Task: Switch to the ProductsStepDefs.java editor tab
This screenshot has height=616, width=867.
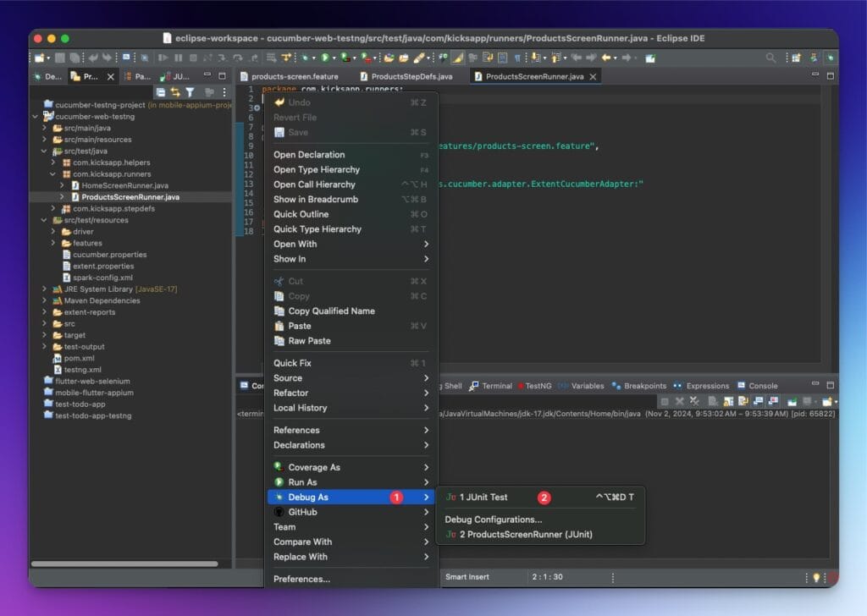Action: click(x=406, y=76)
